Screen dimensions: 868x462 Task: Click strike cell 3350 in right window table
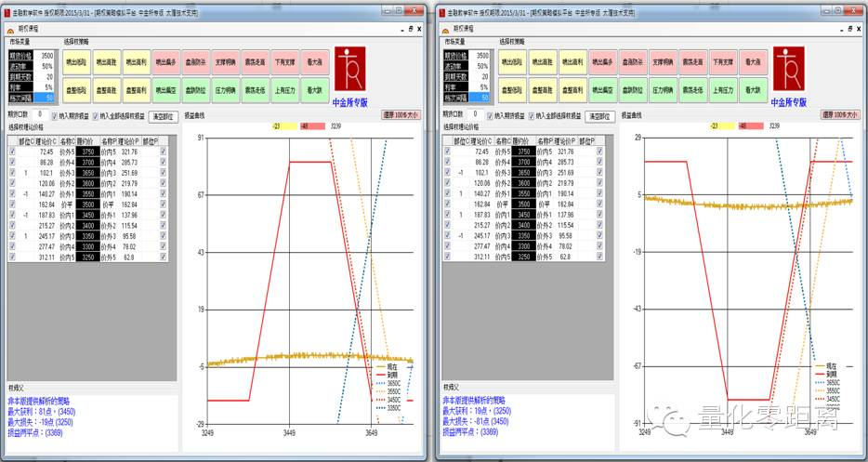pyautogui.click(x=523, y=236)
